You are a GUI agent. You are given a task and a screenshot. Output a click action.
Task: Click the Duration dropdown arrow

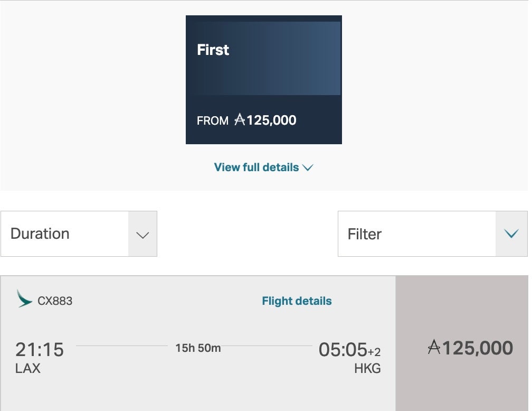click(142, 234)
